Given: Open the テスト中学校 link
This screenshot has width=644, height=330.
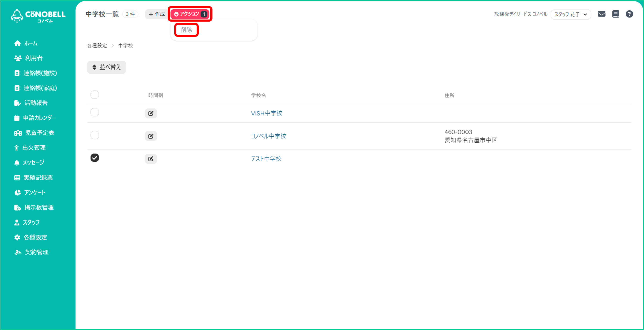Looking at the screenshot, I should [266, 159].
